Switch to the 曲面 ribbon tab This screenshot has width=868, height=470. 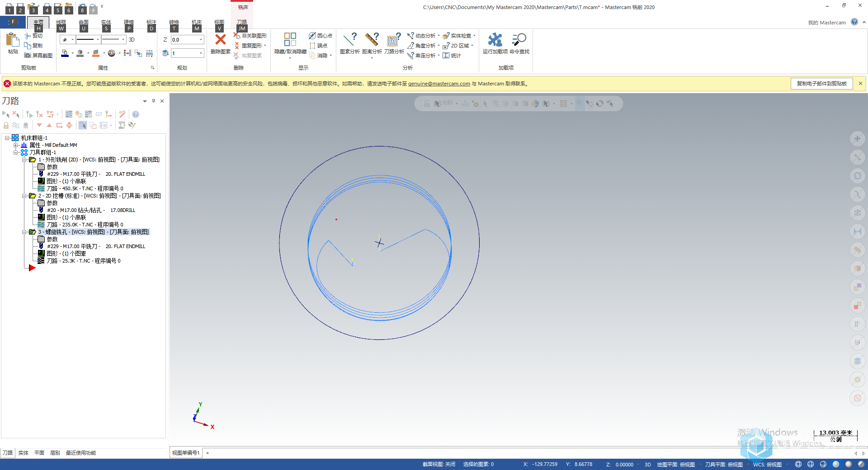click(84, 22)
